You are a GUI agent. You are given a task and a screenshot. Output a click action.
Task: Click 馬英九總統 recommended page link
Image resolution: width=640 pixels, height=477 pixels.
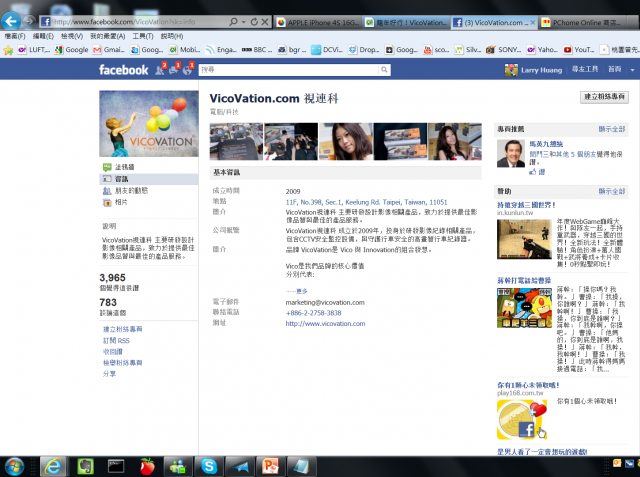click(546, 144)
